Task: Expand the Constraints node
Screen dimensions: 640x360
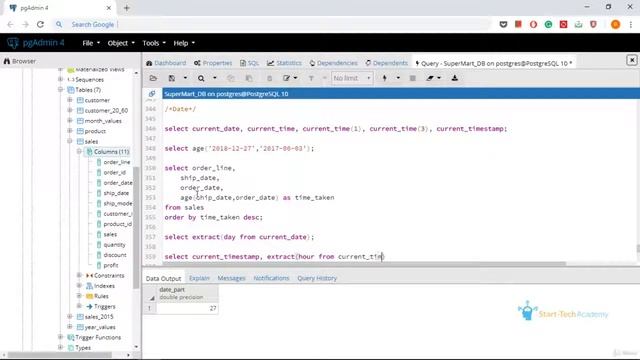Action: [x=80, y=276]
